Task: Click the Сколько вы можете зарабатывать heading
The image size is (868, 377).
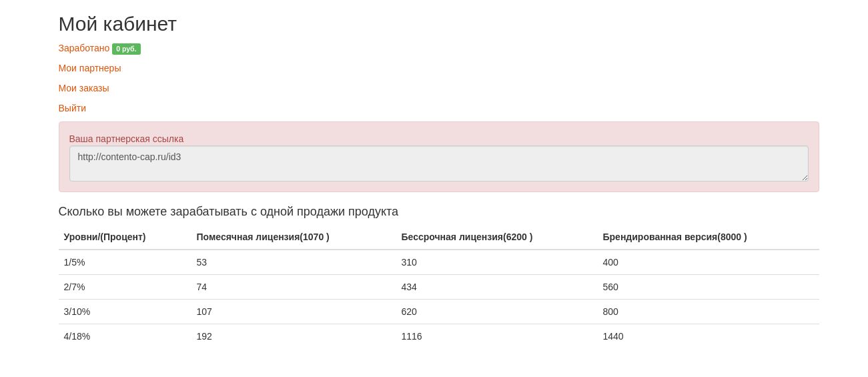Action: point(228,212)
